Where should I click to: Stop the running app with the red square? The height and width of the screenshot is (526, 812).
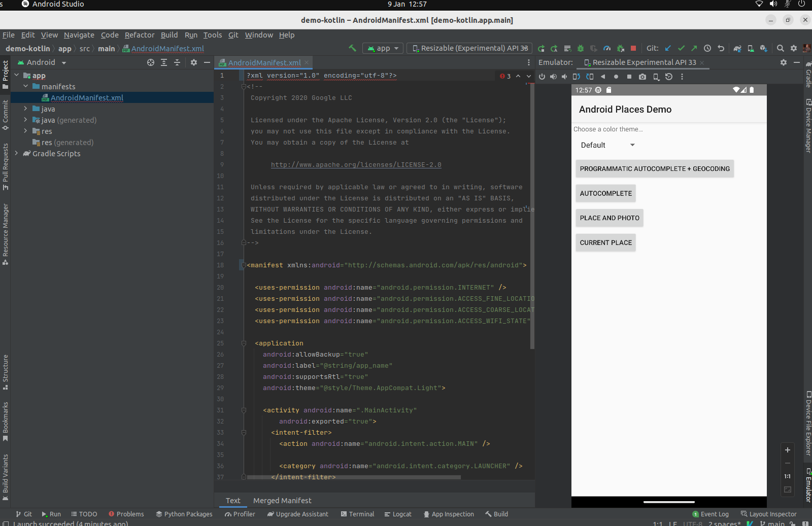click(x=633, y=48)
